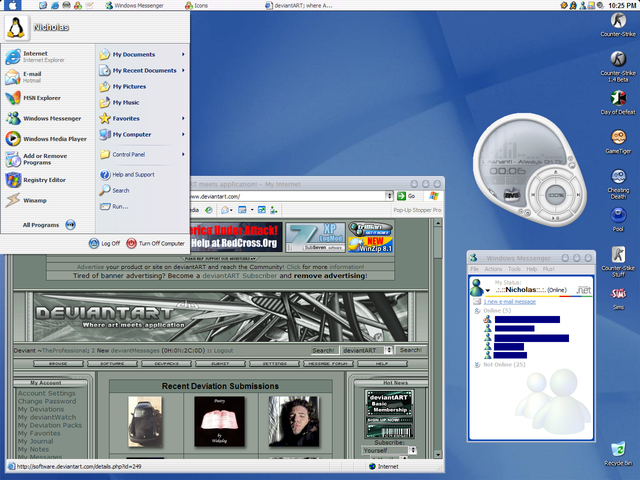Open the Recycle Bin
The height and width of the screenshot is (480, 640).
[618, 453]
